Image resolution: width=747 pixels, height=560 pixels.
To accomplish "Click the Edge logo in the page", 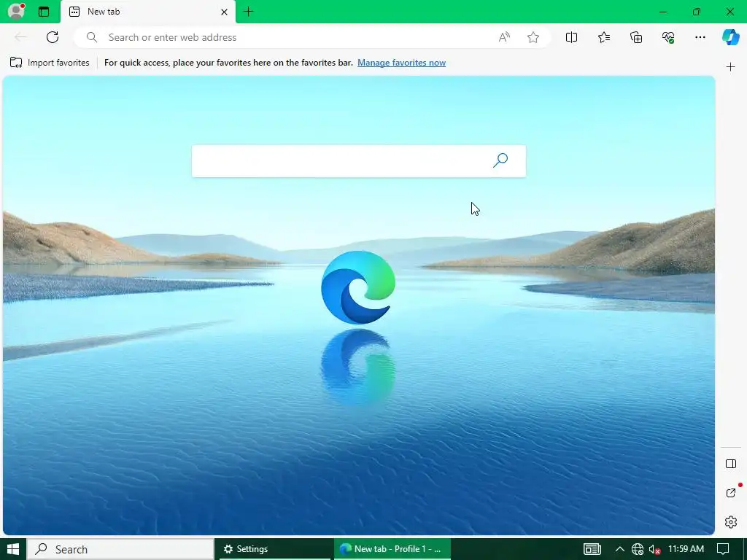I will coord(358,287).
